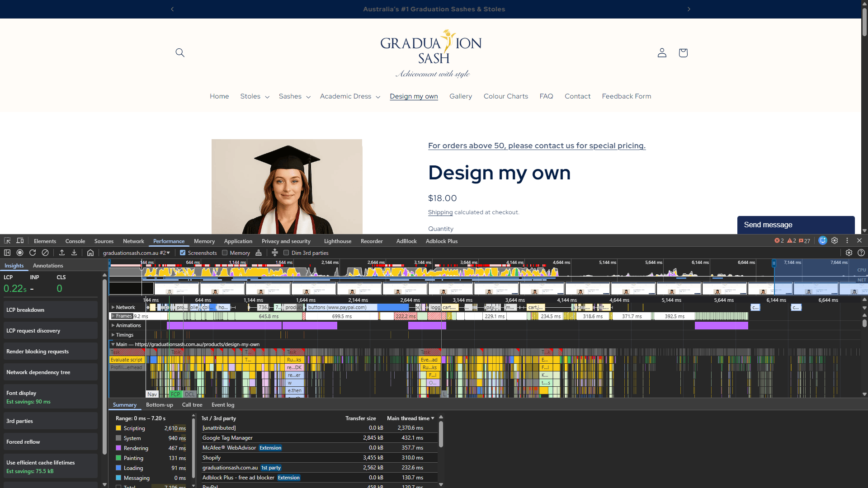Clear the current performance recording
This screenshot has width=868, height=488.
tap(45, 253)
